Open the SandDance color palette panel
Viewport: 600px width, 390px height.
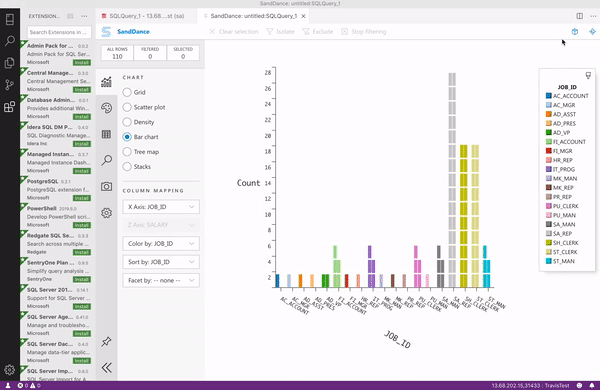pyautogui.click(x=106, y=108)
